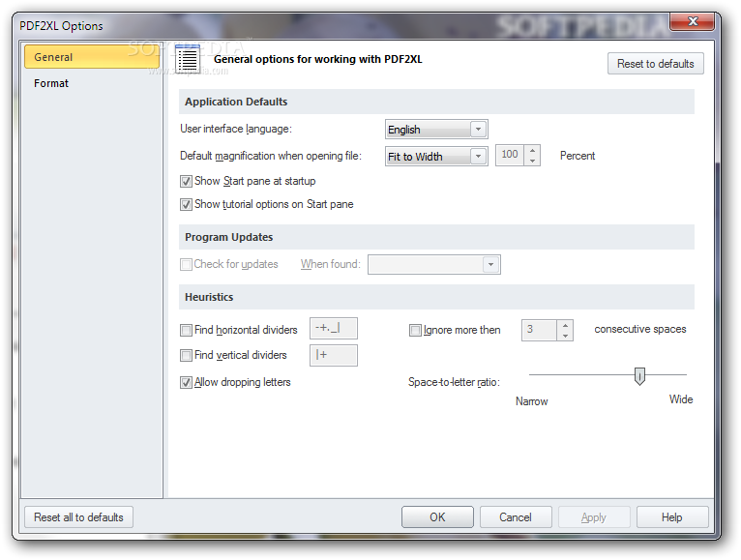This screenshot has height=560, width=741.
Task: Switch to the Format tab
Action: (51, 83)
